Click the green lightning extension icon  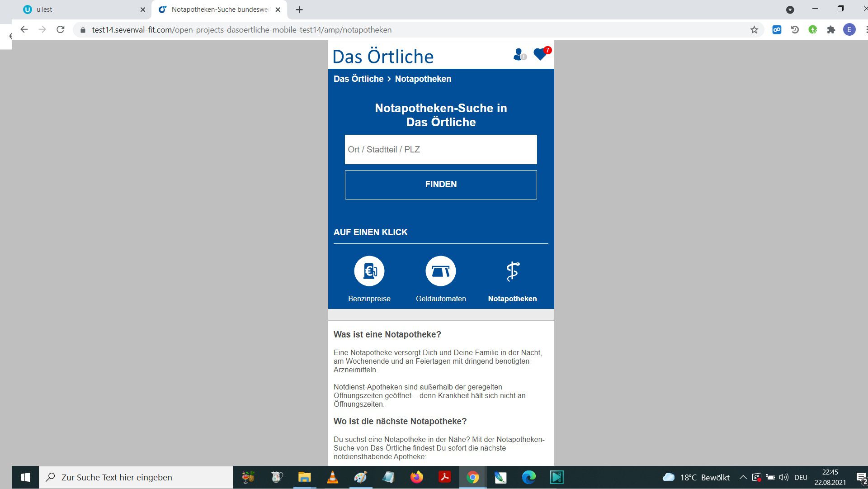click(x=813, y=30)
